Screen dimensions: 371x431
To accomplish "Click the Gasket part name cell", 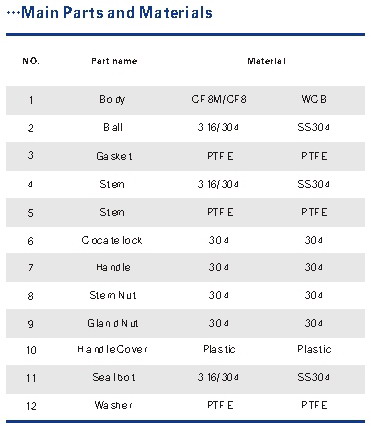I will [x=114, y=156].
